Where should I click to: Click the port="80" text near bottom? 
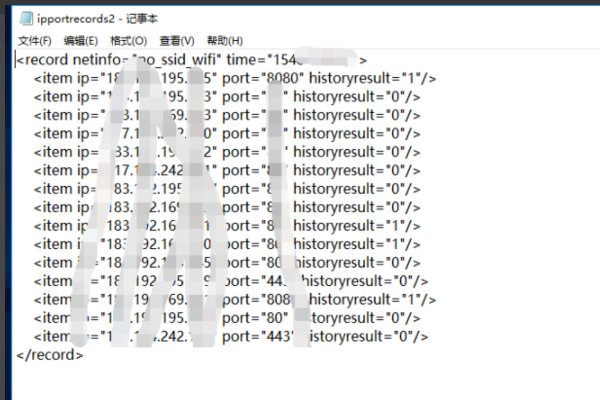tap(255, 318)
